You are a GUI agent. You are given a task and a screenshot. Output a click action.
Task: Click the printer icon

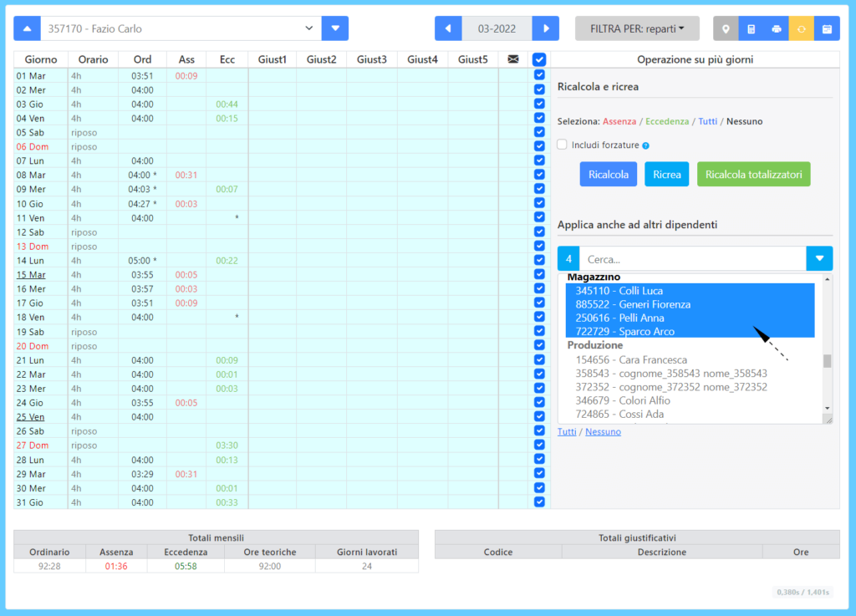[777, 29]
